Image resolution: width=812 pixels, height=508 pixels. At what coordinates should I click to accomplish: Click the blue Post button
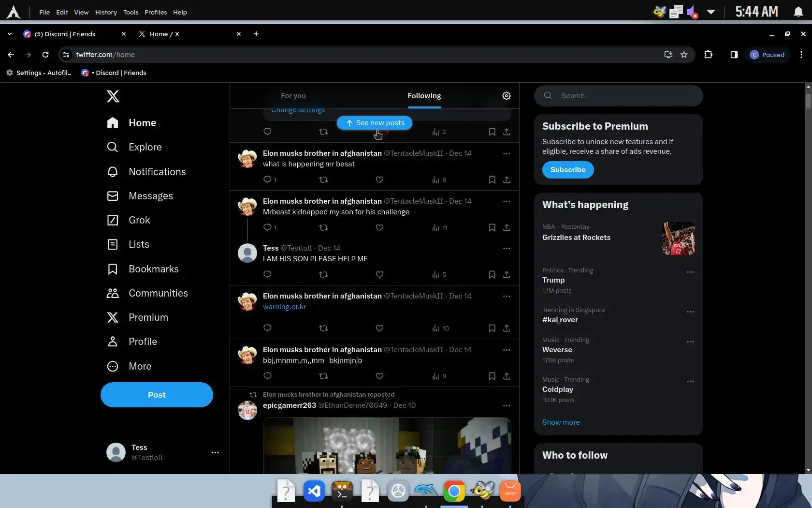pyautogui.click(x=157, y=395)
